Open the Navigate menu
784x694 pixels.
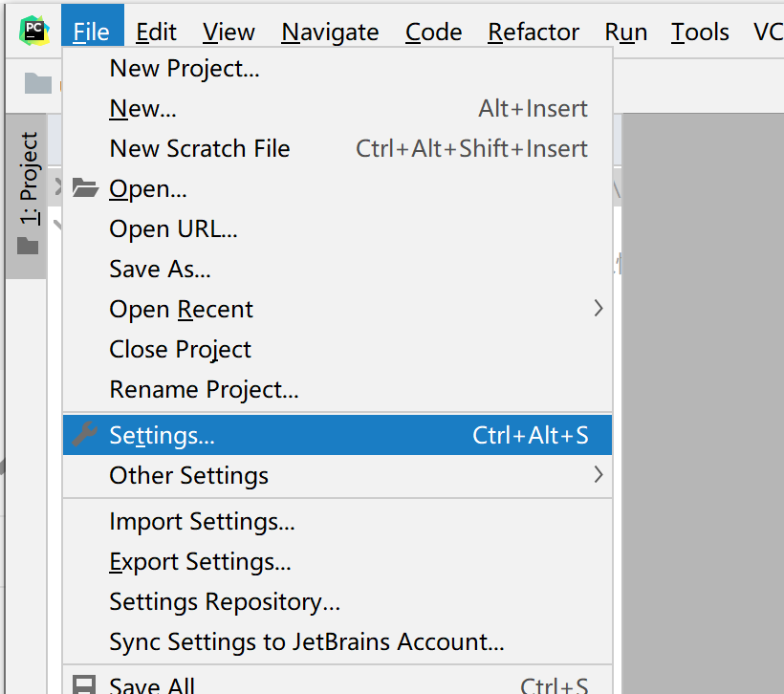[x=329, y=32]
